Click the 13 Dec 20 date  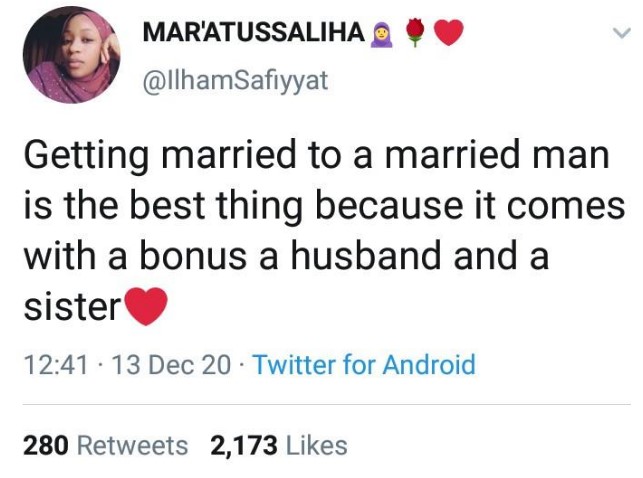(159, 365)
